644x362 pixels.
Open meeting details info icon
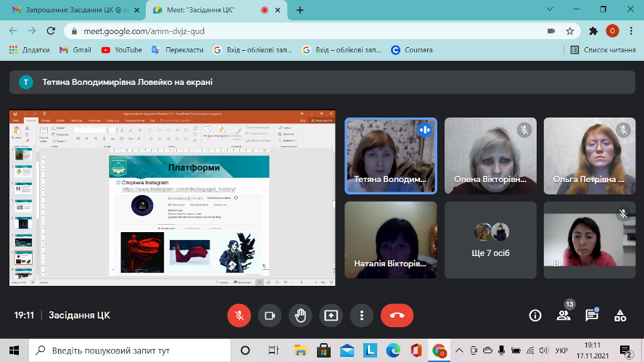(x=535, y=316)
